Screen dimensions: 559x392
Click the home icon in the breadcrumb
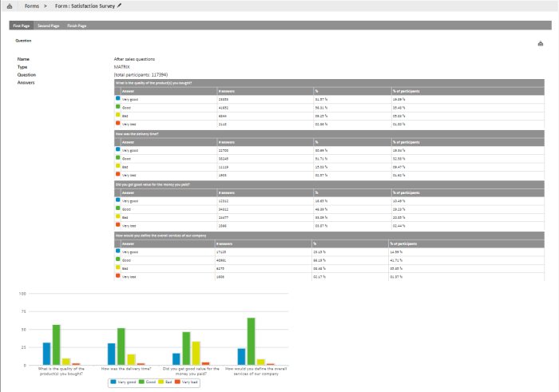coord(9,6)
